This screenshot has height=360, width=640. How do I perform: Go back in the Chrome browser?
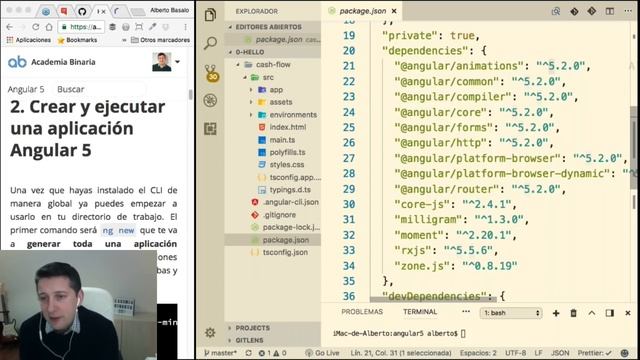[x=9, y=27]
